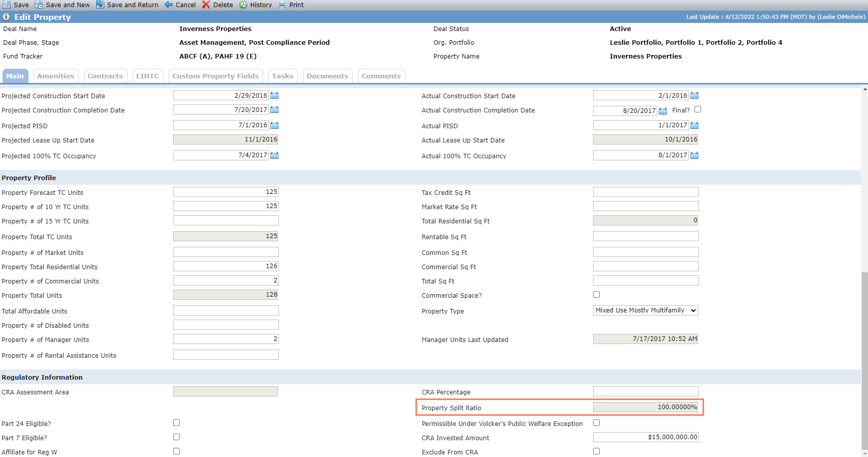Enable Part 7 Eligible? checkbox
Viewport: 868px width, 457px height.
[177, 437]
